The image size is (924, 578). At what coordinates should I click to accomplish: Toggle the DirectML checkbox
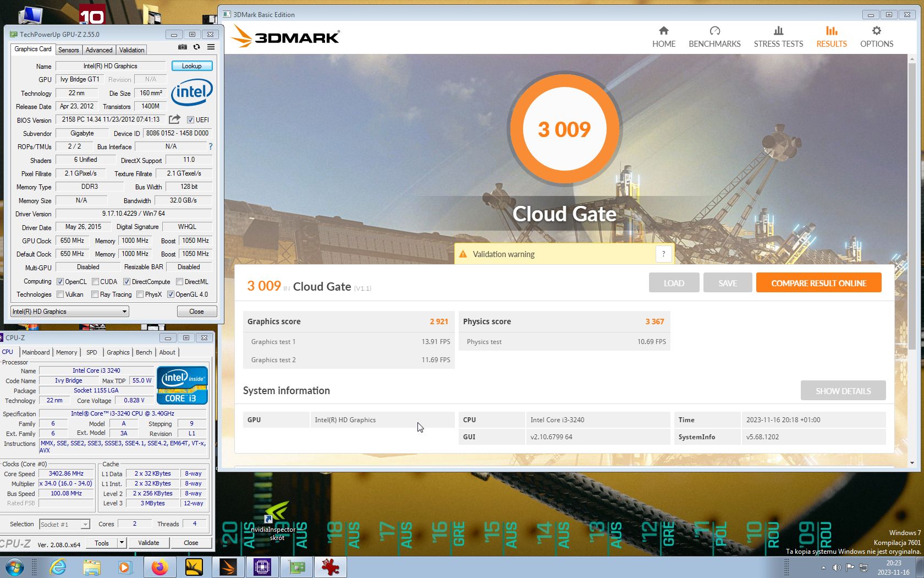[179, 281]
